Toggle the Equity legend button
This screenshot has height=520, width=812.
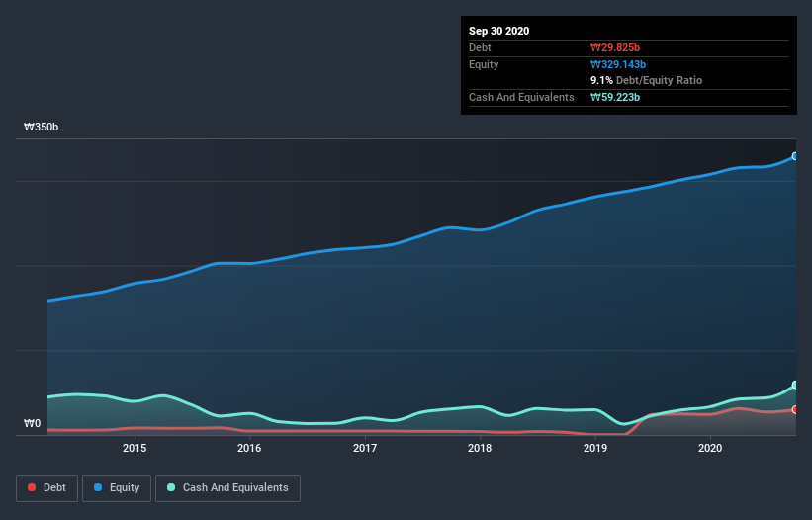(117, 488)
